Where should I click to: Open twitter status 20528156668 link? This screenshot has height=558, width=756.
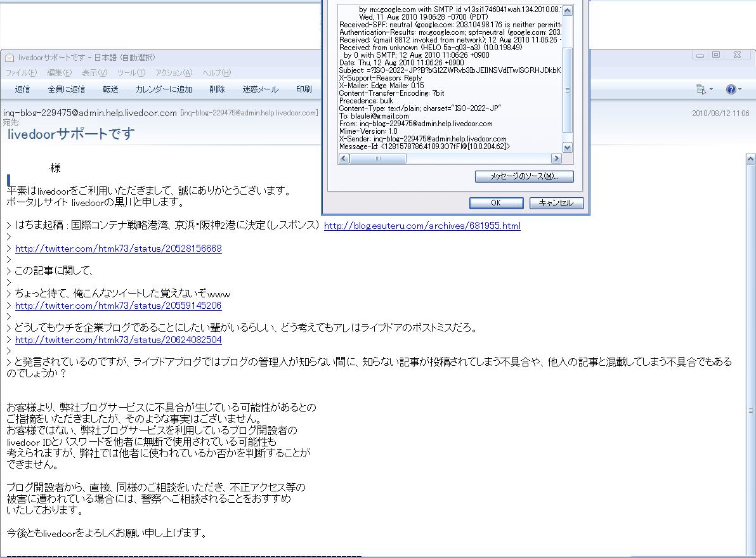118,249
